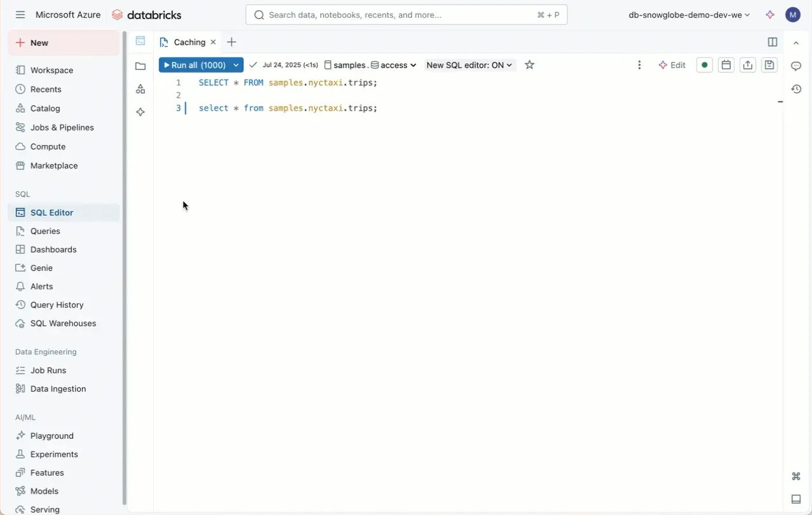Click the sidebar vertical scrollbar

coord(125,267)
